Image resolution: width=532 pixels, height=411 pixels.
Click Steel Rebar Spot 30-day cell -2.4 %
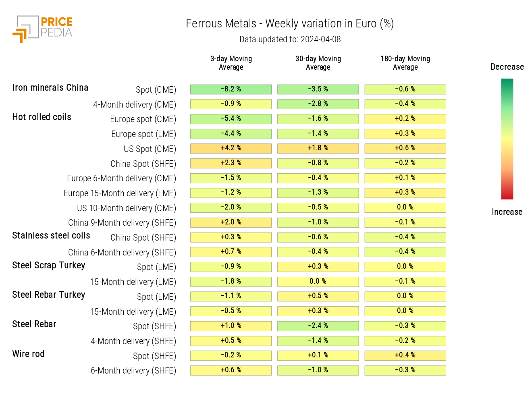[x=318, y=326]
